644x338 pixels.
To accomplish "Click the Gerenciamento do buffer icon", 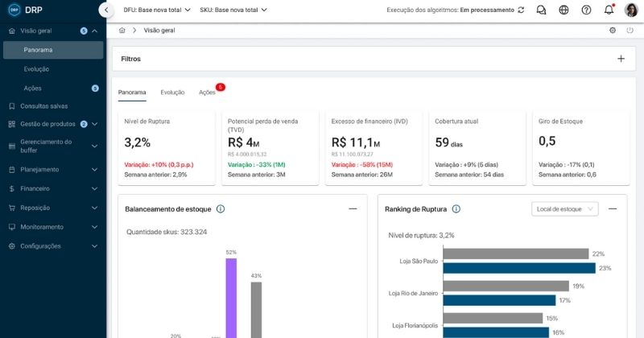I will pos(12,146).
